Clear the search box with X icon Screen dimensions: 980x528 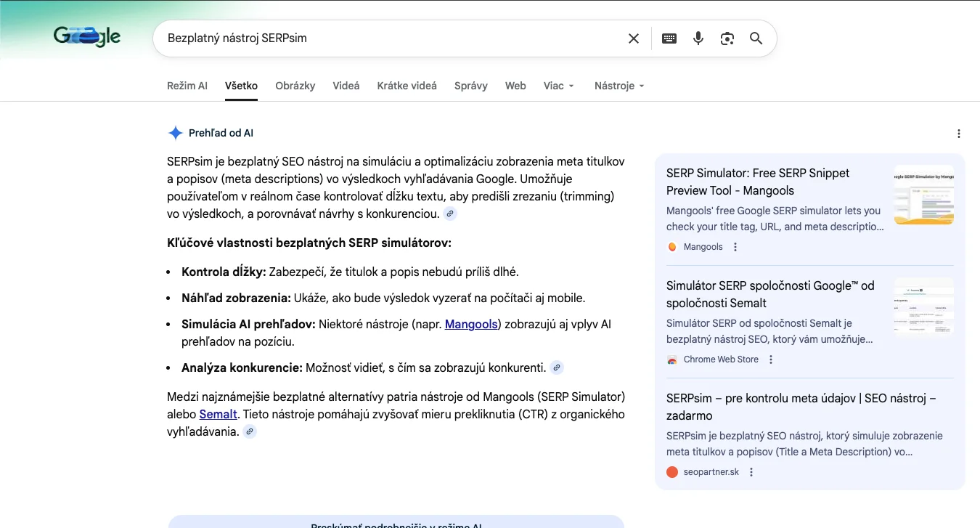click(x=634, y=38)
